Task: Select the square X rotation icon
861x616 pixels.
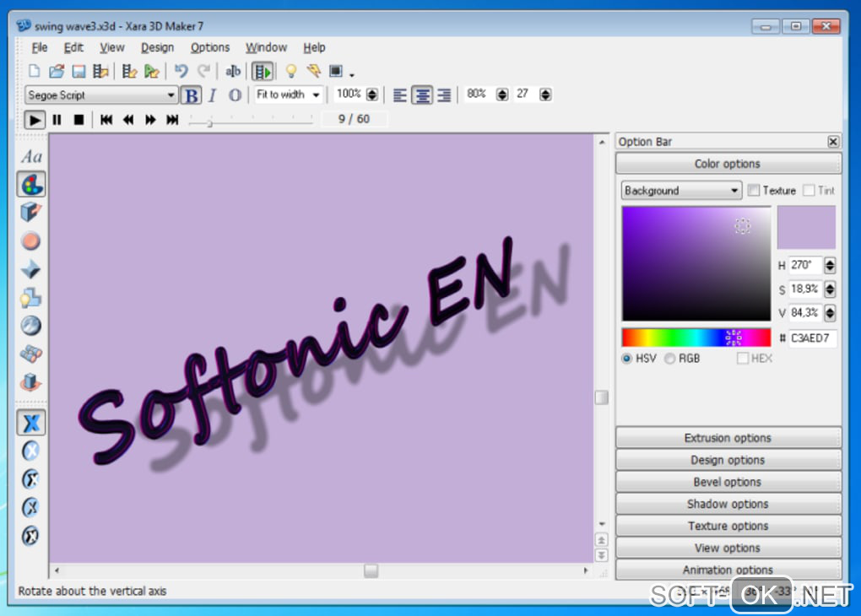Action: (x=31, y=423)
